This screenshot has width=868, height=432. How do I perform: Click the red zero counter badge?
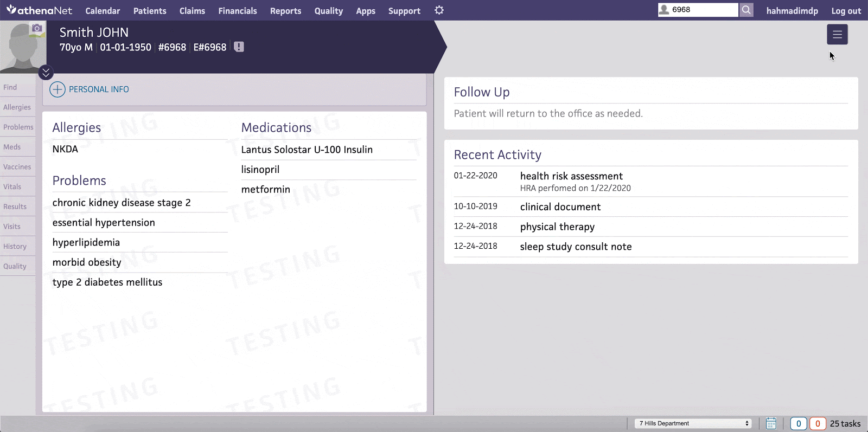pyautogui.click(x=817, y=423)
